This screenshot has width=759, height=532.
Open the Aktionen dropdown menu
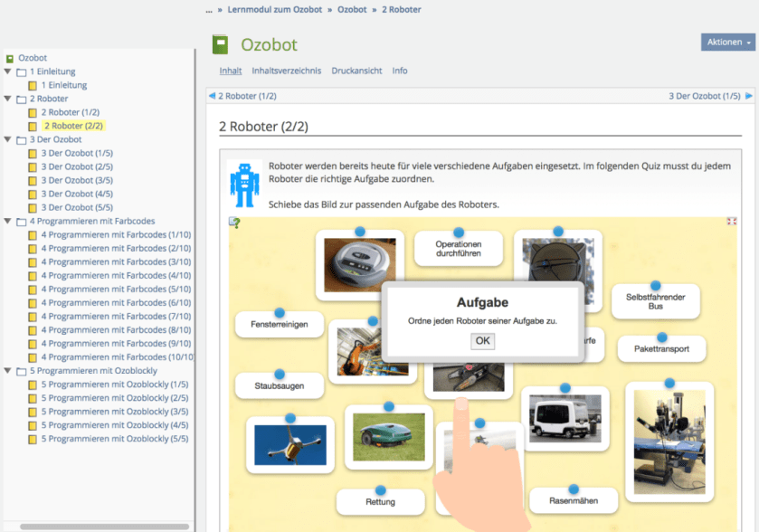727,43
